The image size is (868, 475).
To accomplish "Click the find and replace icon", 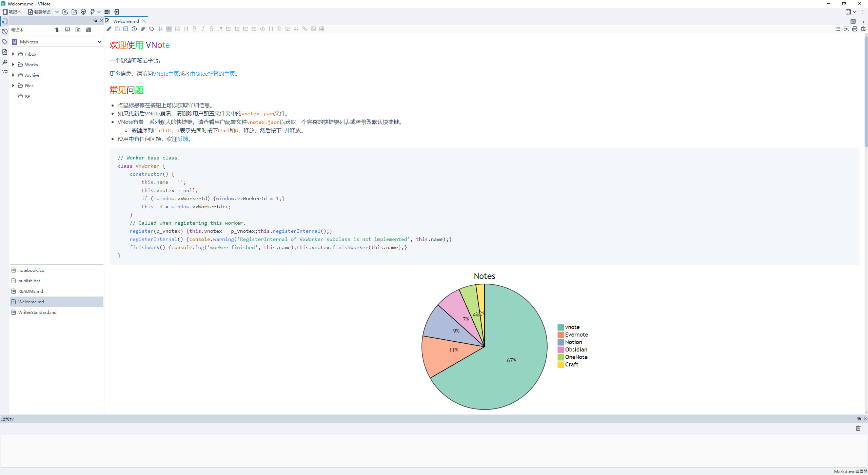I will pyautogui.click(x=846, y=29).
